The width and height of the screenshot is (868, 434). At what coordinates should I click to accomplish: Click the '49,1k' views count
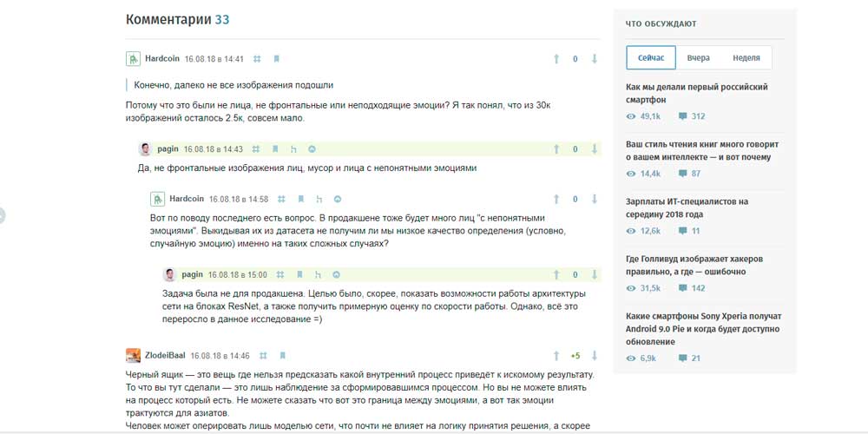coord(643,116)
